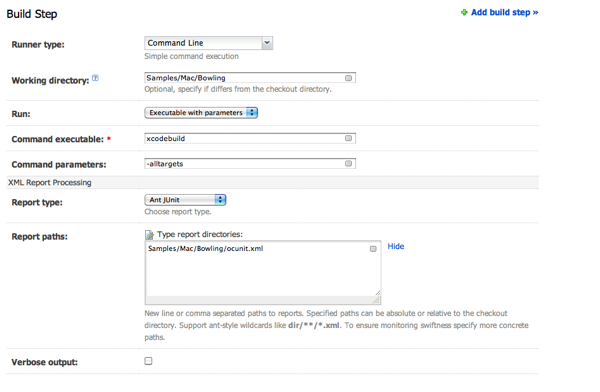Viewport: 600px width, 392px height.
Task: Click the Command parameters label
Action: point(59,165)
